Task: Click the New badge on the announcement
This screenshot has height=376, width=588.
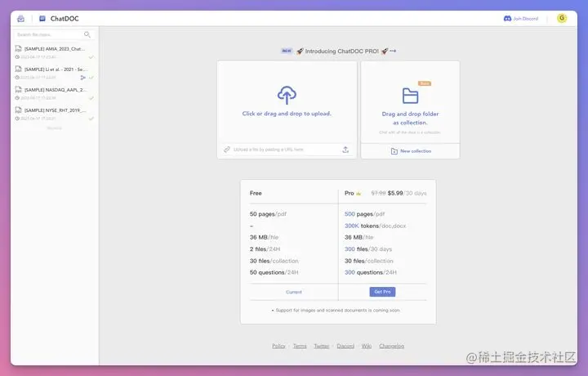Action: [x=287, y=51]
